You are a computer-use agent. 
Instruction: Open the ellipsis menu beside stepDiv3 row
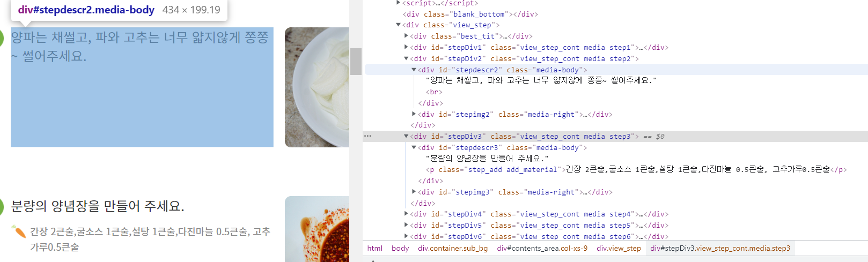point(367,136)
